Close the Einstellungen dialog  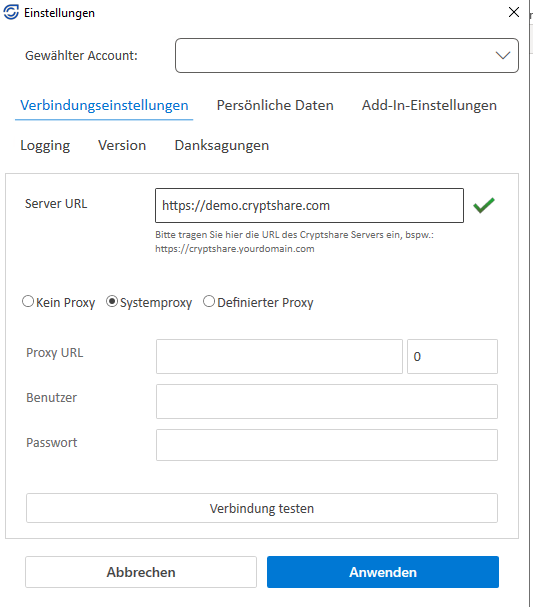pyautogui.click(x=514, y=12)
